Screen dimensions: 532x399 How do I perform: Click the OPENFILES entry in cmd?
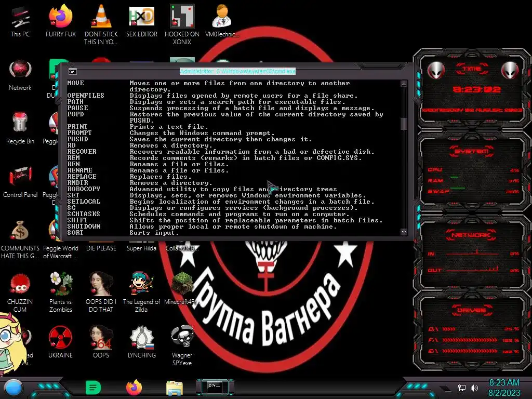[x=86, y=96]
